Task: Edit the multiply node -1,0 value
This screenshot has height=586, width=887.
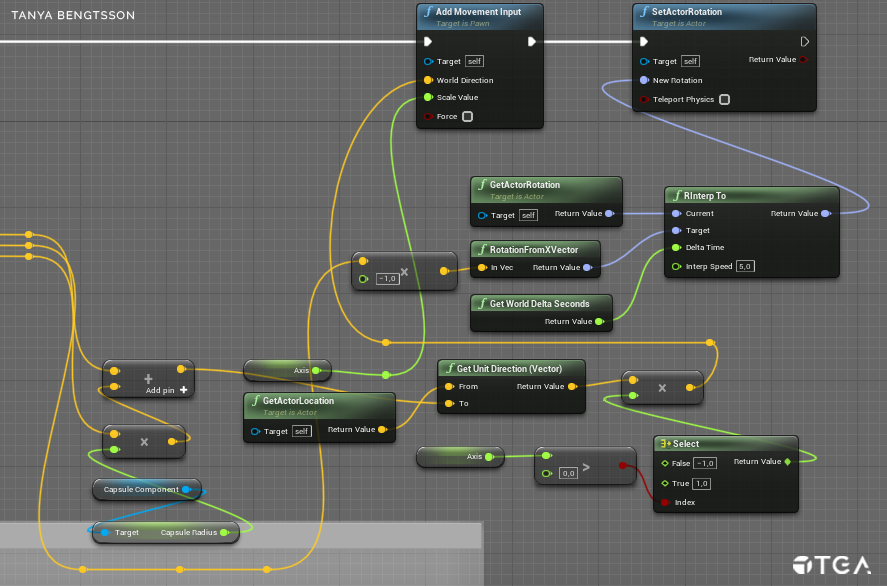Action: (x=387, y=278)
